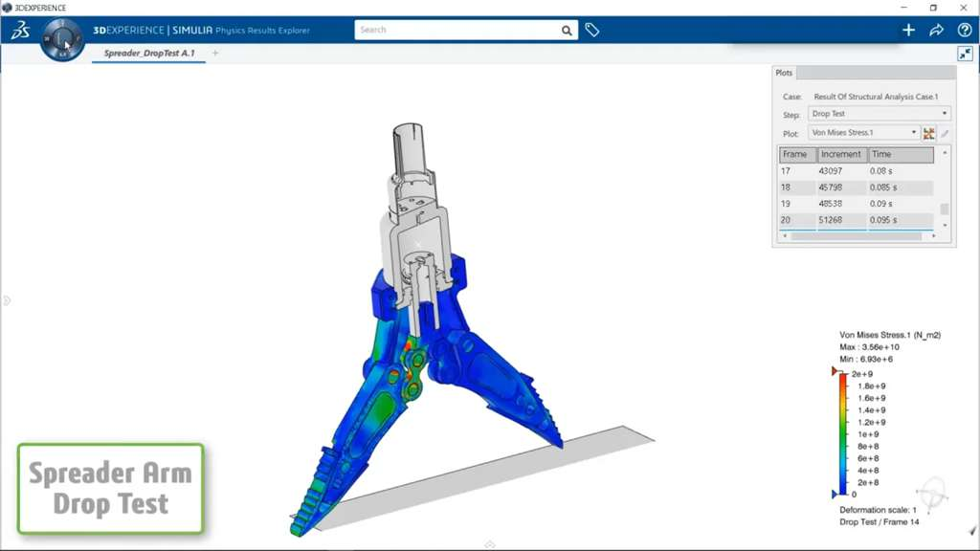Click the collapse arrows icon above Plots panel
The width and height of the screenshot is (980, 551).
click(x=965, y=55)
